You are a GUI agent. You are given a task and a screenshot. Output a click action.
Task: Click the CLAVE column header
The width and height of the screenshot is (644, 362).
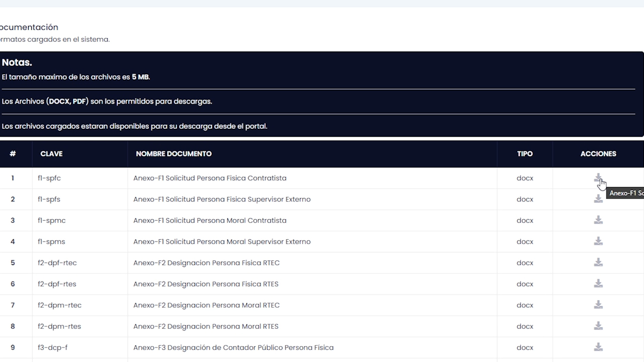(x=51, y=154)
